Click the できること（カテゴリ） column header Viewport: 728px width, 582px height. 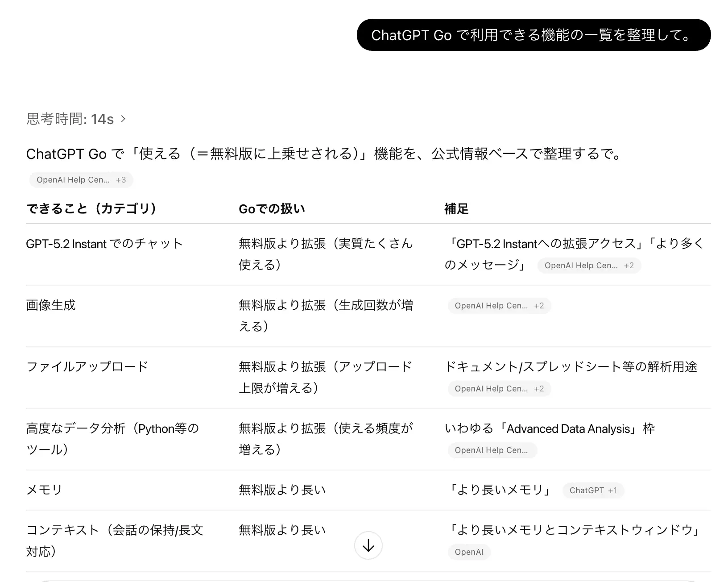tap(91, 208)
